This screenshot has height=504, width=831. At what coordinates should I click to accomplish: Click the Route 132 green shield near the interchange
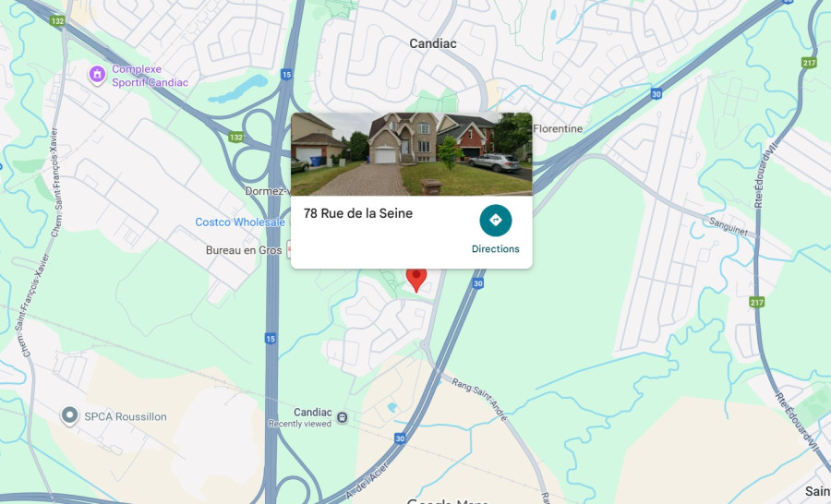pos(236,138)
